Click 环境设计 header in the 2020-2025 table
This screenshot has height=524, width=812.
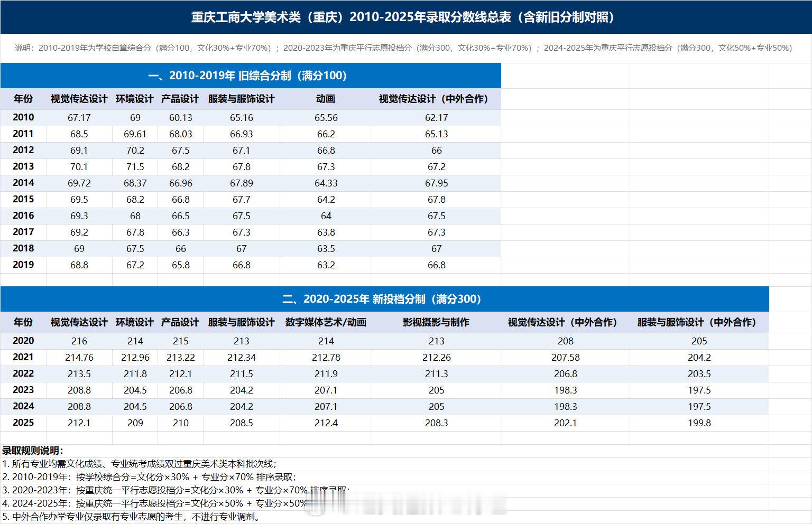pos(135,322)
